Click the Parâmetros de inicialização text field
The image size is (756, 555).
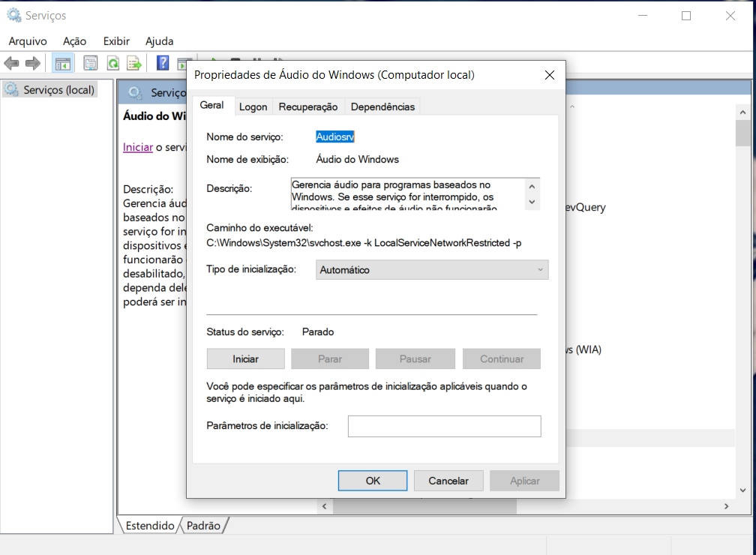pyautogui.click(x=445, y=426)
